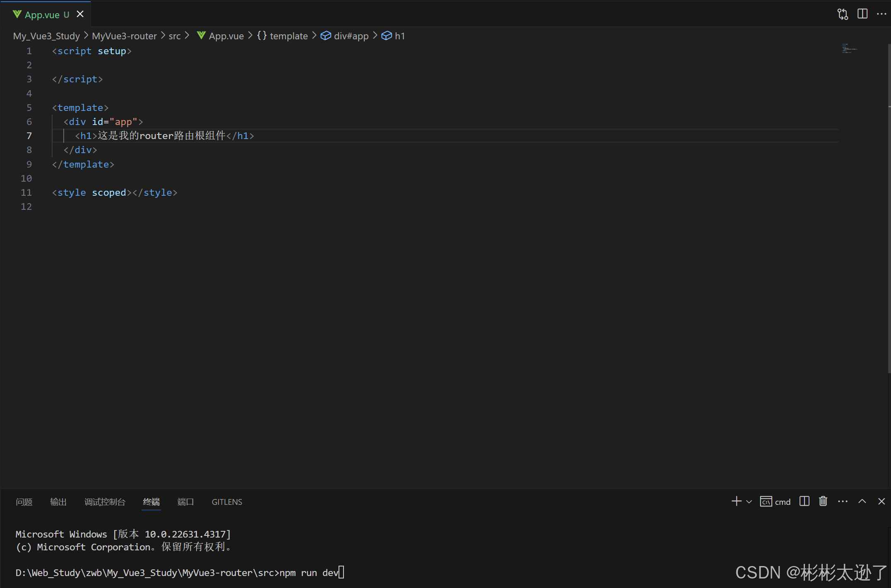Create a new terminal with plus icon

coord(736,502)
